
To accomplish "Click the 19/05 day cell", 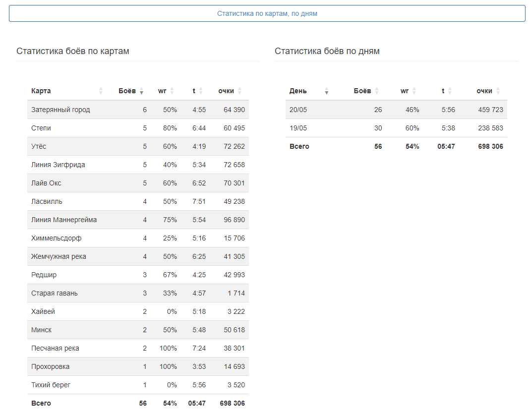I will [x=298, y=128].
